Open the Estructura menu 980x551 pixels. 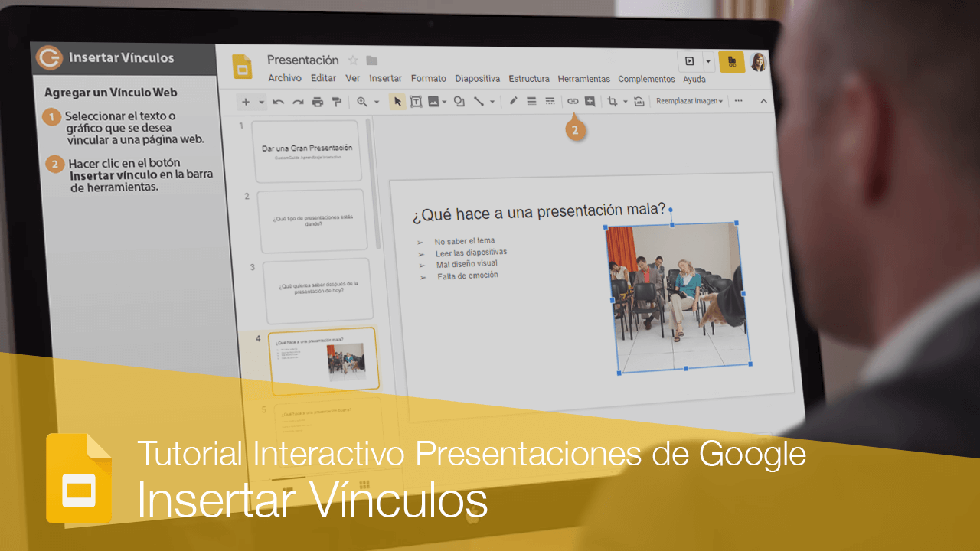529,78
